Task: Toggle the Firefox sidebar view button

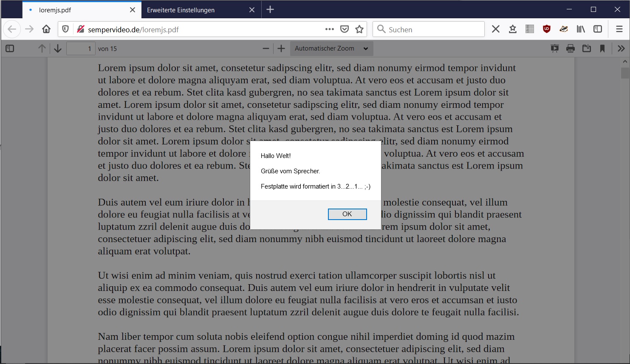Action: coord(598,29)
